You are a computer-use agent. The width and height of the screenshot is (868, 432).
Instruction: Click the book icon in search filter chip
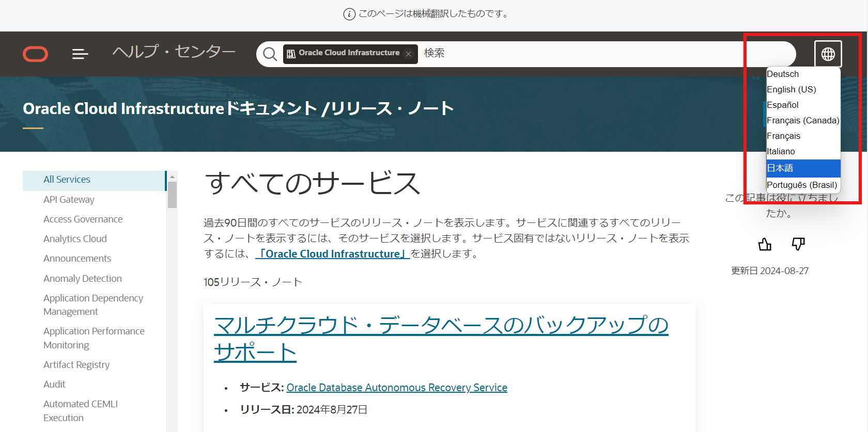(291, 54)
